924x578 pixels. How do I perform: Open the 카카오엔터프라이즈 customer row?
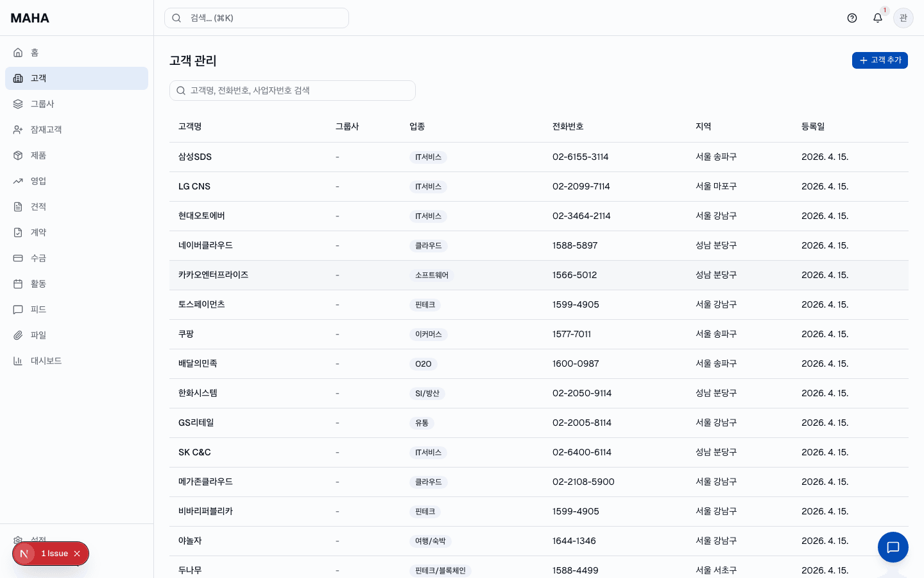click(539, 275)
